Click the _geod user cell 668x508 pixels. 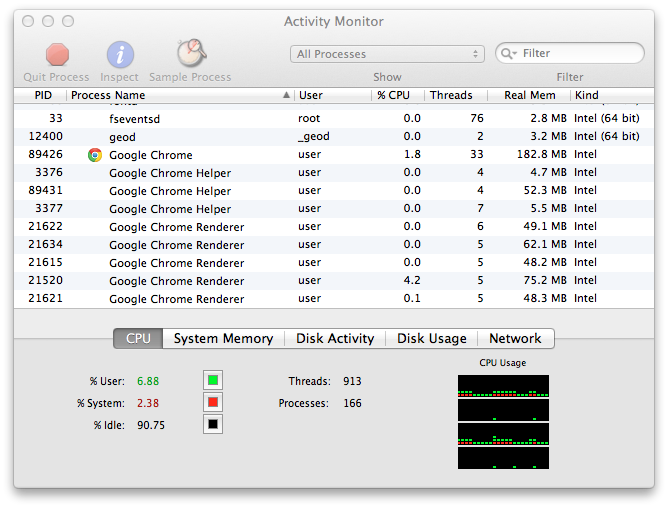pos(314,136)
